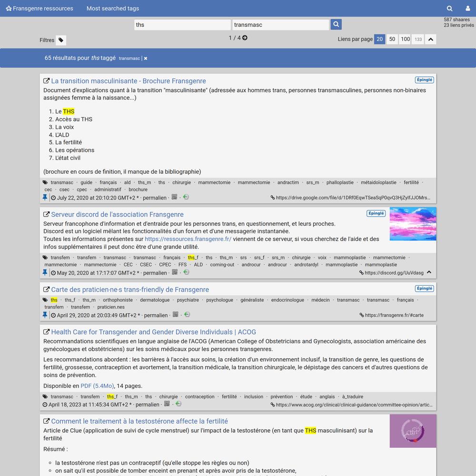
Task: Filter by the "endocrinologue" tag
Action: coord(288,300)
